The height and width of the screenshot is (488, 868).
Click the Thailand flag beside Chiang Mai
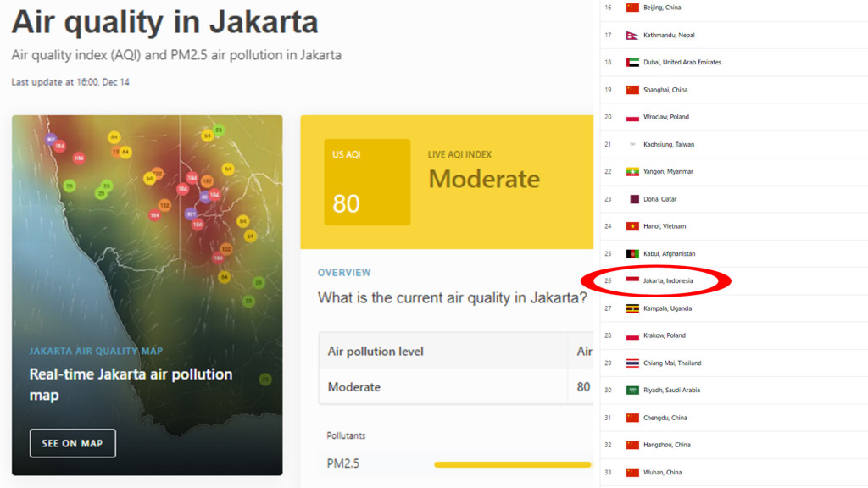pyautogui.click(x=632, y=363)
